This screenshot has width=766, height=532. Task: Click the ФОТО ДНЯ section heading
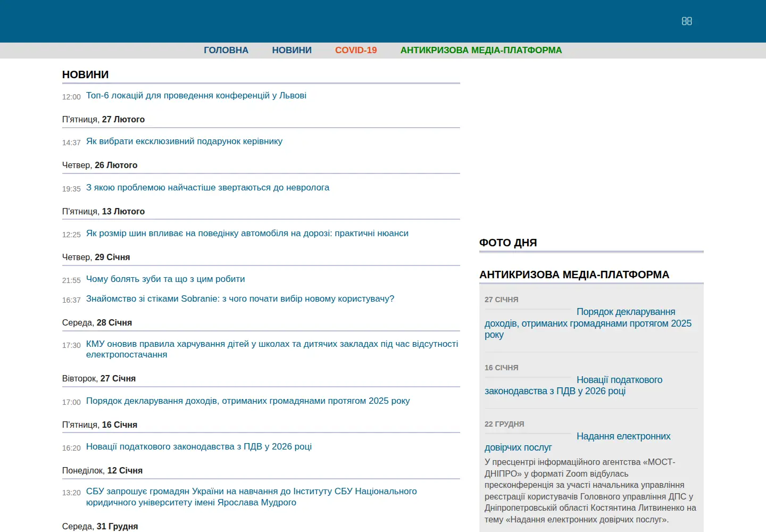[x=508, y=243]
